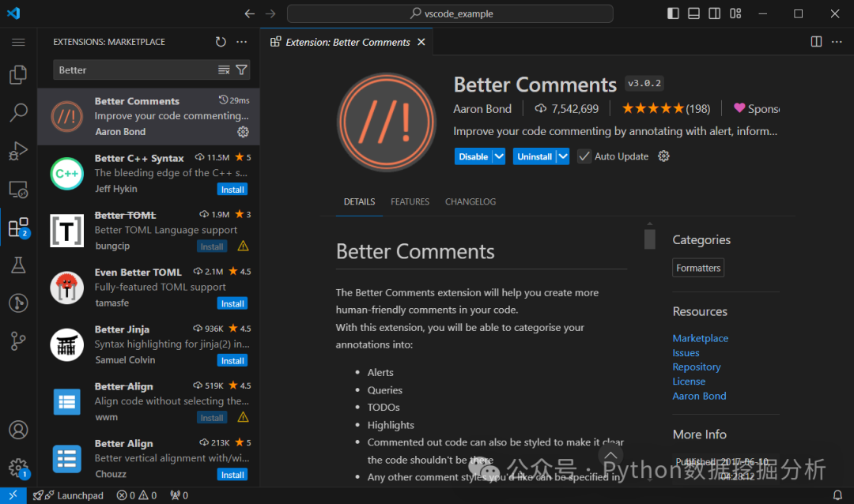Install the Even Better TOML extension
Screen dimensions: 854x504
point(232,303)
